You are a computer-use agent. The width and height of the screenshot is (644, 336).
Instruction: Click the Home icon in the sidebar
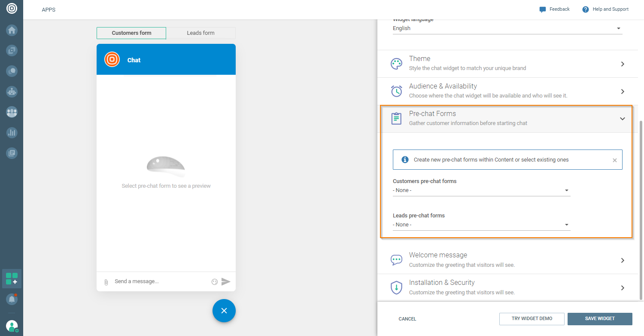(12, 30)
